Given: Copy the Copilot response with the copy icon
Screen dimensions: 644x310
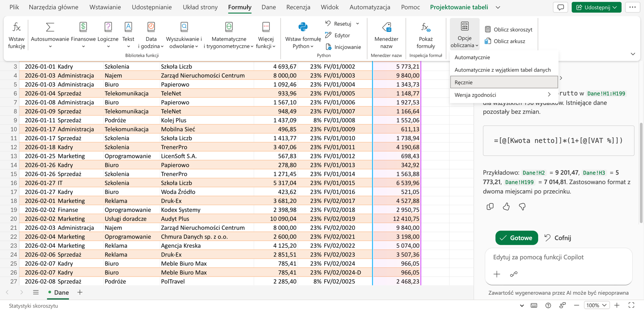Looking at the screenshot, I should pos(490,206).
